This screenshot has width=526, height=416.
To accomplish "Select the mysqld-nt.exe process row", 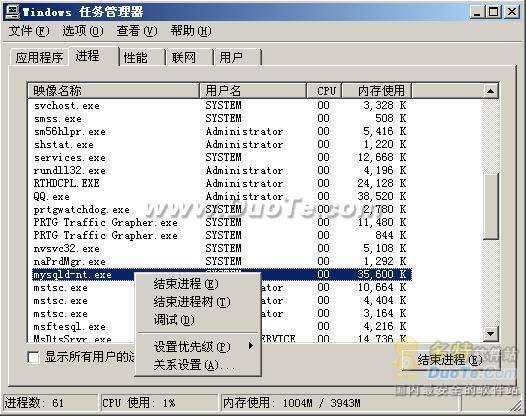I will [x=221, y=275].
